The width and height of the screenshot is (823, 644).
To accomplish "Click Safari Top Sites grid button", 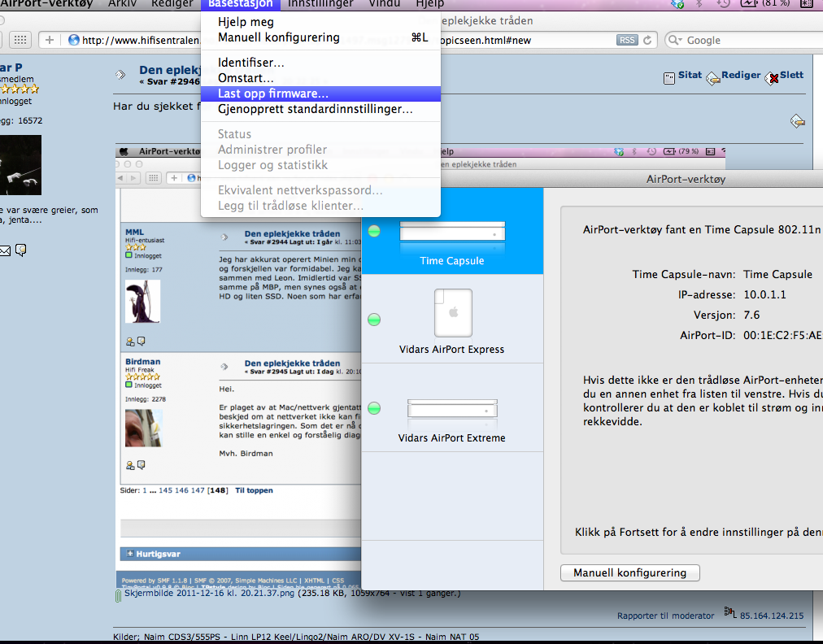I will (20, 40).
